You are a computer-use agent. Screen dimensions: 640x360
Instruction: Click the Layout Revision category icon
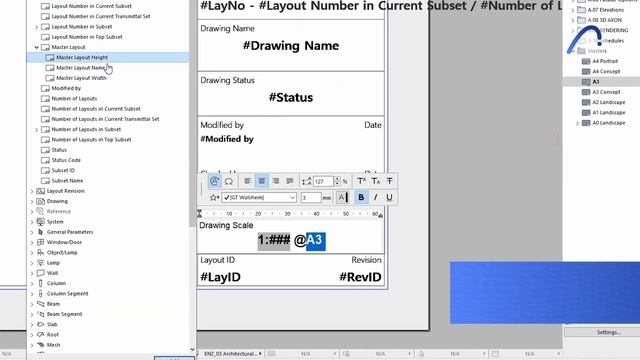[x=40, y=191]
